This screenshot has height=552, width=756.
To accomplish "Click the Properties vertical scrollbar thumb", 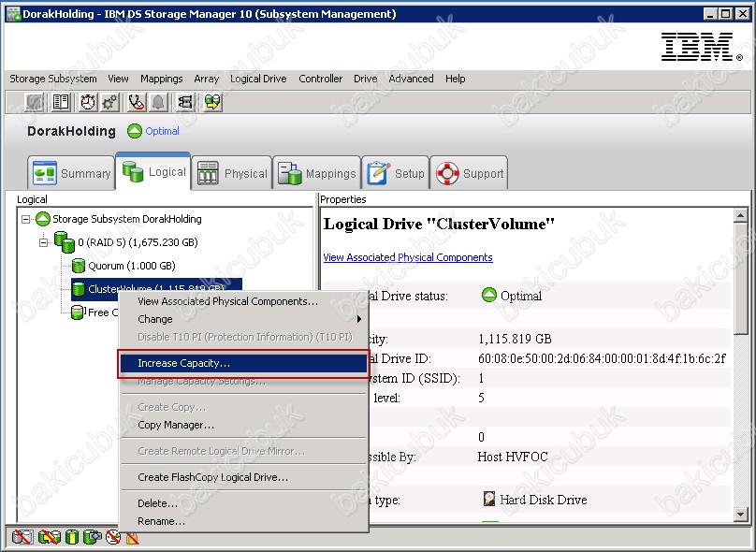I will point(741,278).
